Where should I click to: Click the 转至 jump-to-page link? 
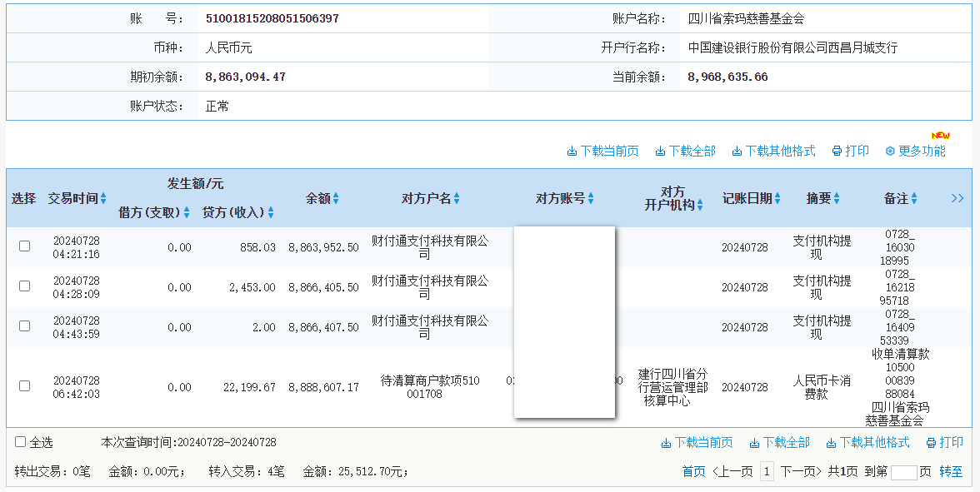pos(952,471)
